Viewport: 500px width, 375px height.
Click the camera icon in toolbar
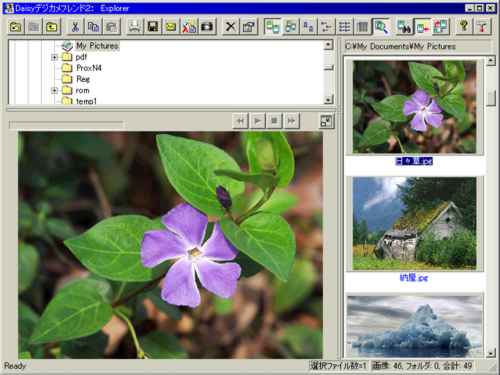207,27
